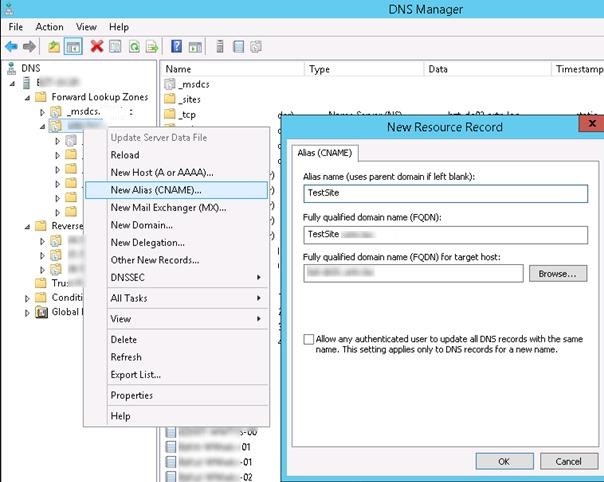Enable allow authenticated user update checkbox

(x=309, y=340)
